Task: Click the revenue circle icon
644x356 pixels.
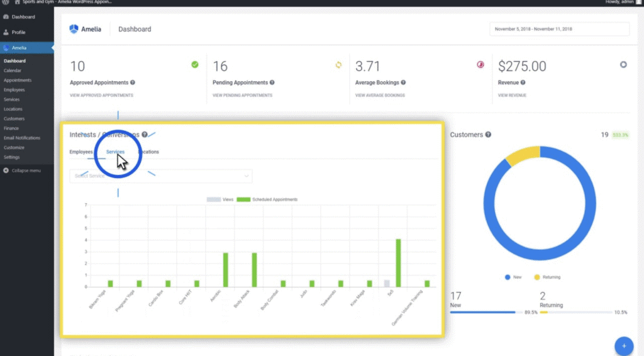Action: tap(623, 64)
